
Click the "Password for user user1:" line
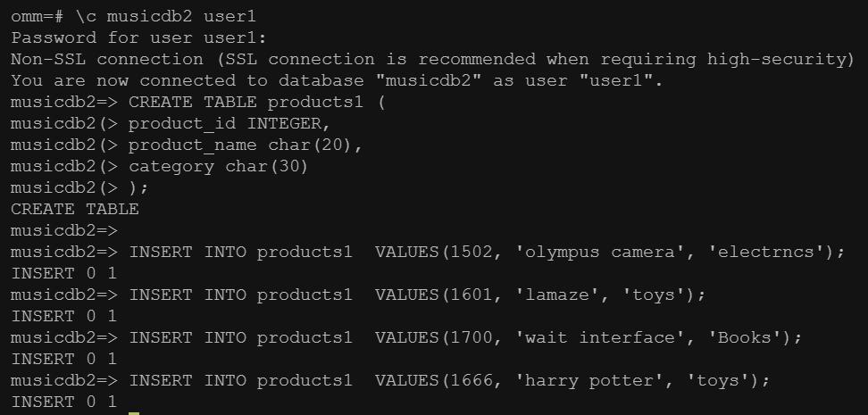[x=138, y=37]
